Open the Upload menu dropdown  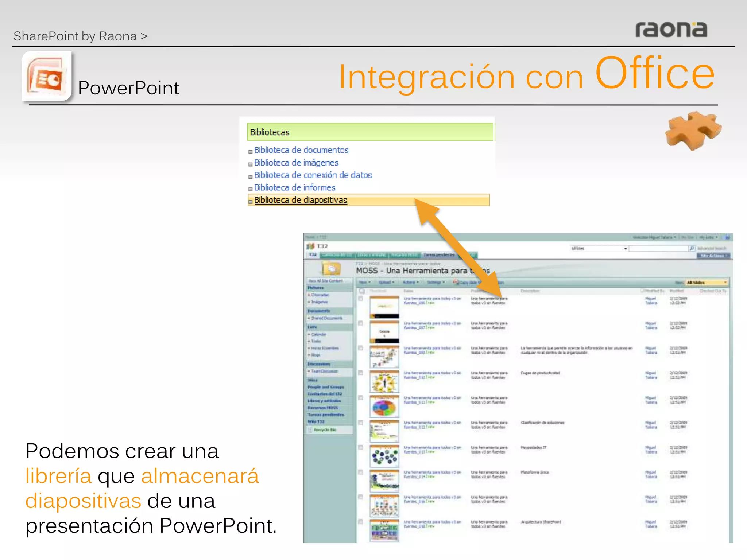387,282
